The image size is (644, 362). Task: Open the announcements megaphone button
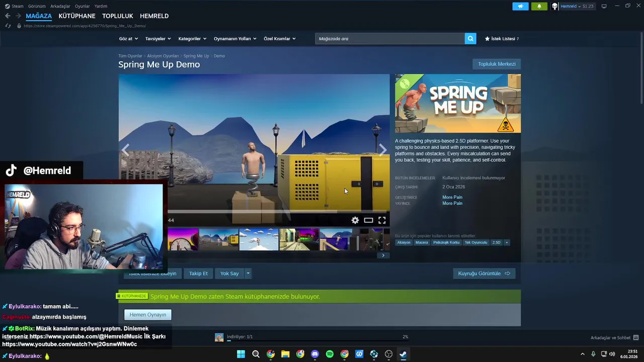[x=520, y=6]
